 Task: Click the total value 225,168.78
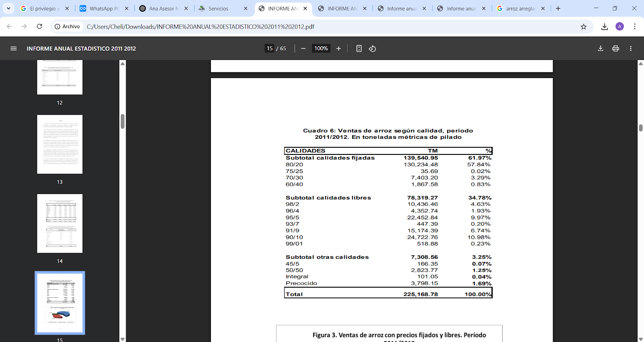(421, 294)
